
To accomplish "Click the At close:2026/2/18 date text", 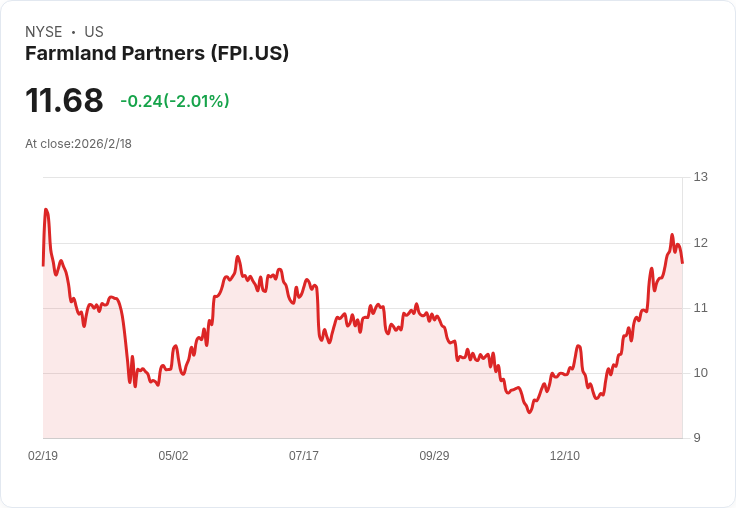I will 78,144.
